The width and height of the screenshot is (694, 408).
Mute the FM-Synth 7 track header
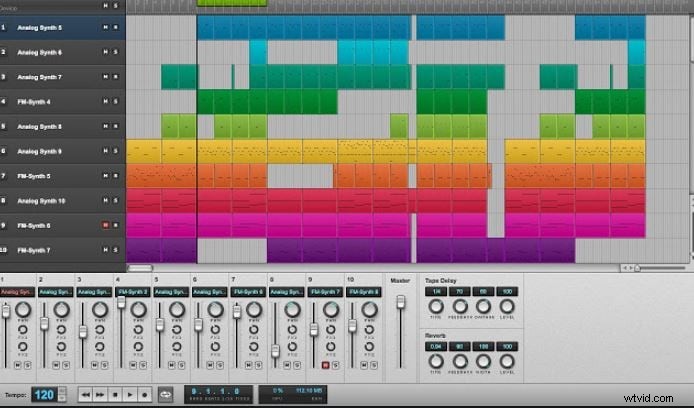(x=105, y=250)
